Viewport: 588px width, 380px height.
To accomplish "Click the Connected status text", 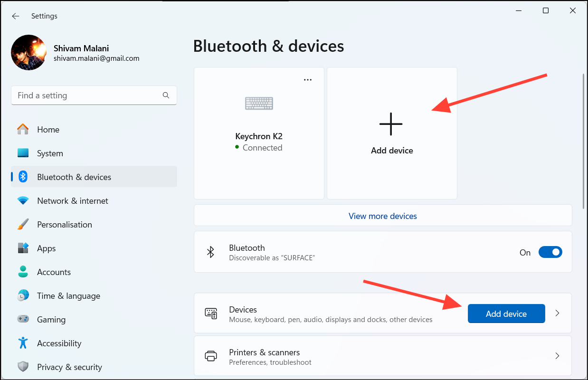I will pyautogui.click(x=262, y=148).
